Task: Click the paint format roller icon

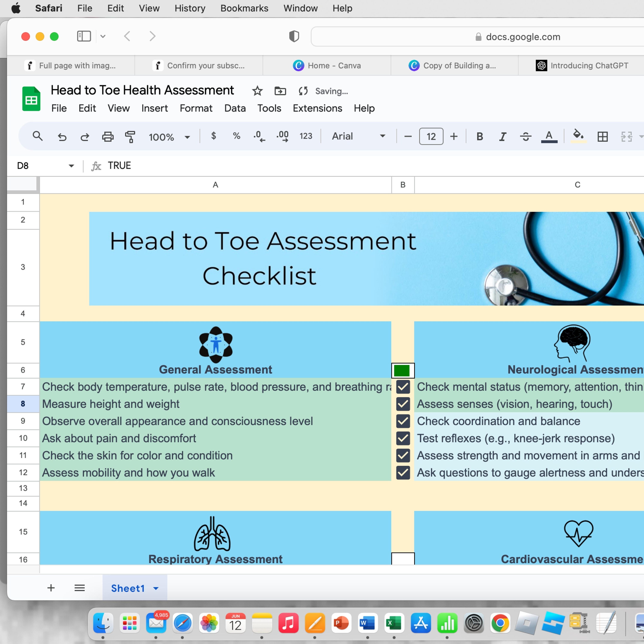Action: [130, 136]
